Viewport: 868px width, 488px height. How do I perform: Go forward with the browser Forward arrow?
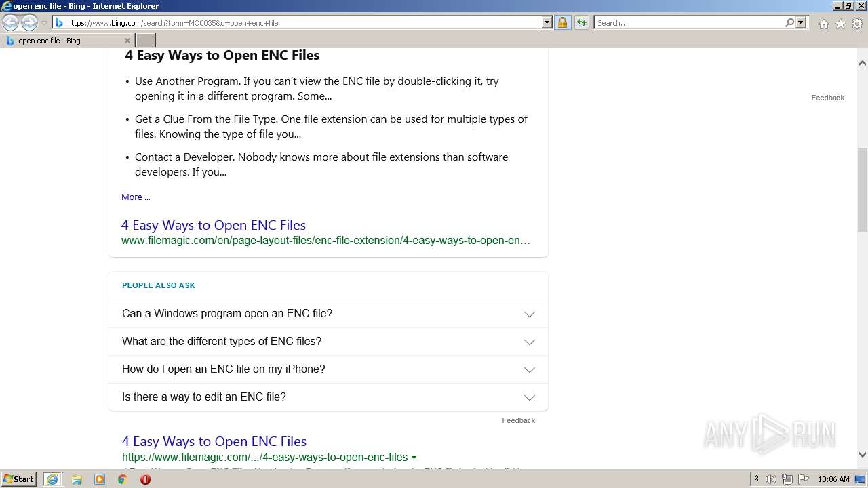pos(29,22)
